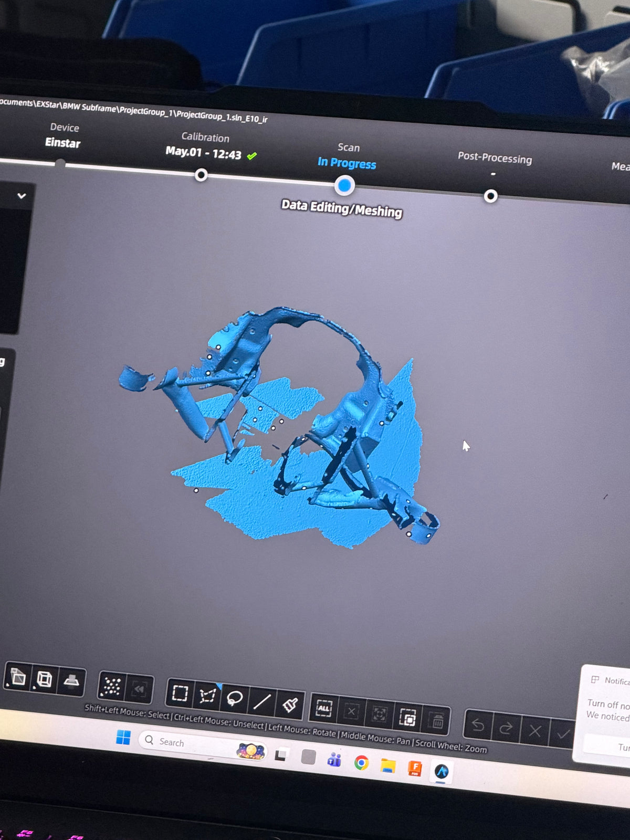The width and height of the screenshot is (630, 840).
Task: Click the redo arrow button
Action: click(x=506, y=728)
